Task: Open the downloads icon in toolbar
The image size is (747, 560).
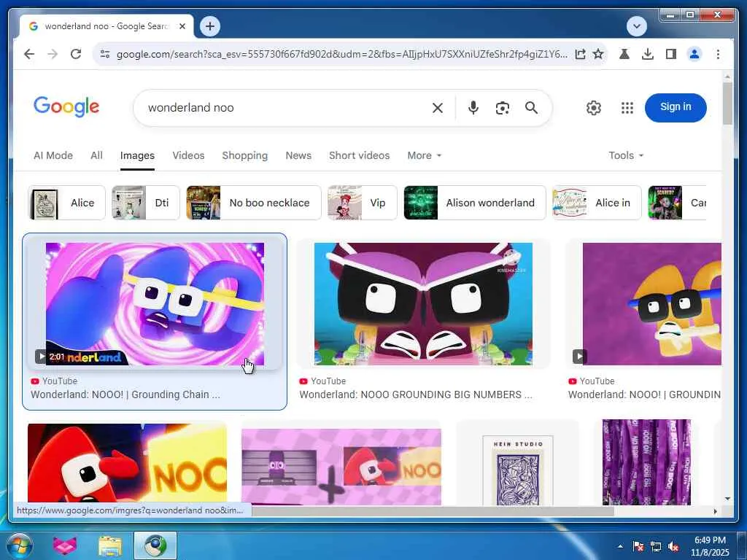Action: pos(648,54)
